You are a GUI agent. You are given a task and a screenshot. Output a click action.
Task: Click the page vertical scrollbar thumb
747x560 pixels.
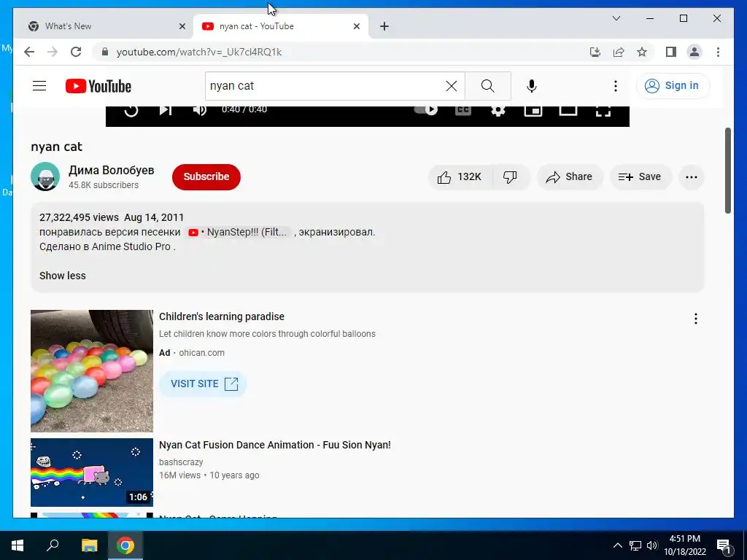coord(728,171)
